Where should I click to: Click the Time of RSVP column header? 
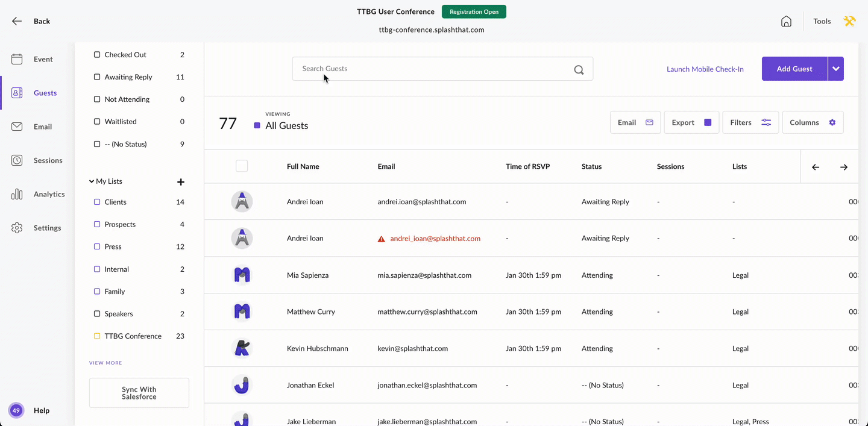(x=527, y=166)
